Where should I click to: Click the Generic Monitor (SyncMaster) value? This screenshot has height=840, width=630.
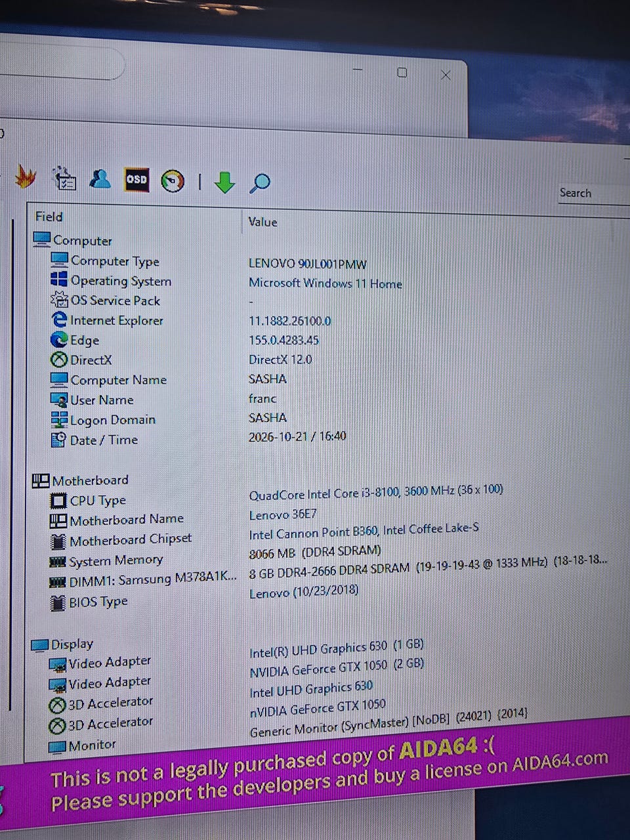pos(388,723)
